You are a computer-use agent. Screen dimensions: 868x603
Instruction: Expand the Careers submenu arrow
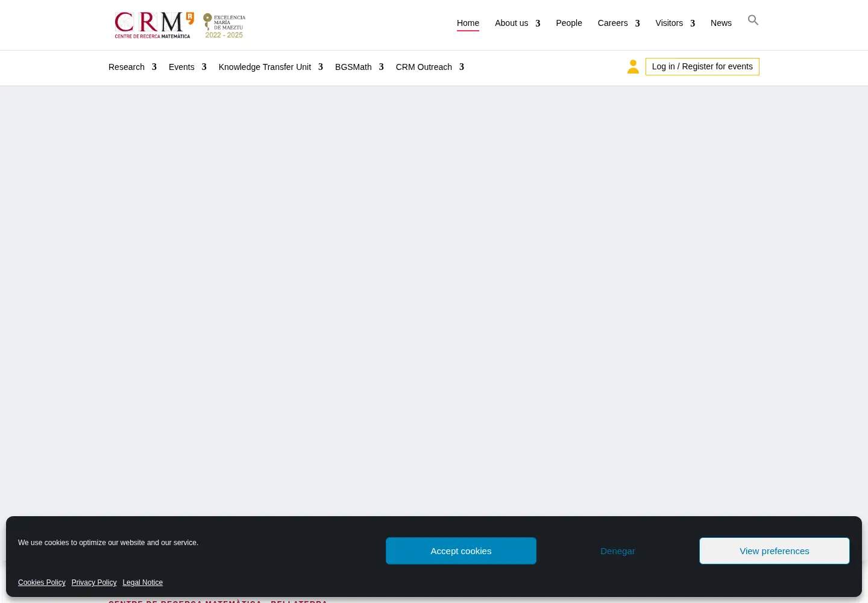[637, 24]
